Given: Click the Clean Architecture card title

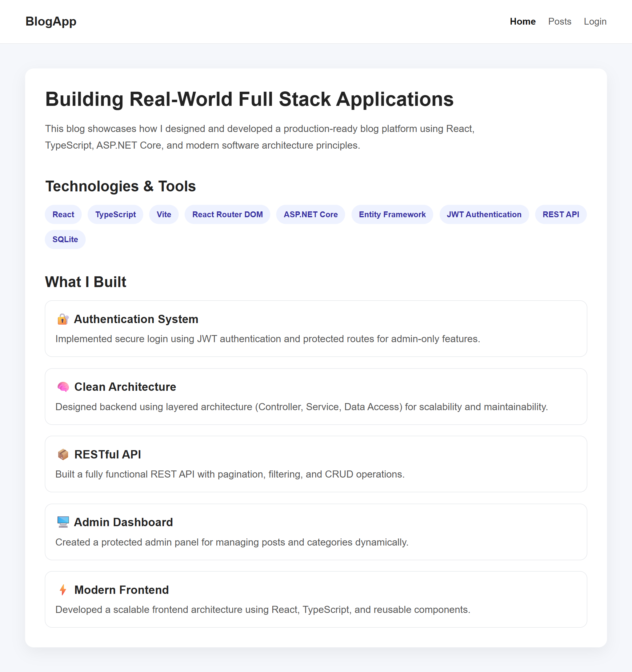Looking at the screenshot, I should 125,387.
